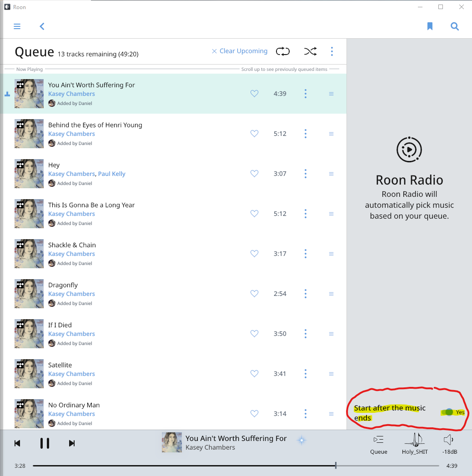Toggle loop mode in queue header
The image size is (472, 476).
[x=282, y=51]
